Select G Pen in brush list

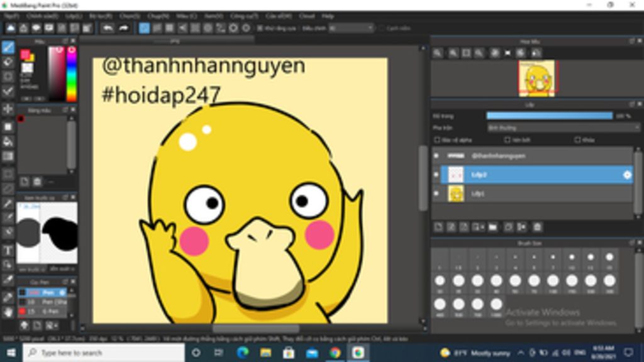(43, 312)
